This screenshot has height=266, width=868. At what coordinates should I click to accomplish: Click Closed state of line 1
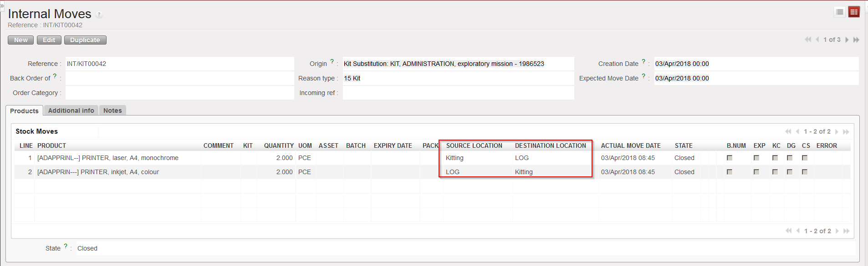[x=684, y=158]
